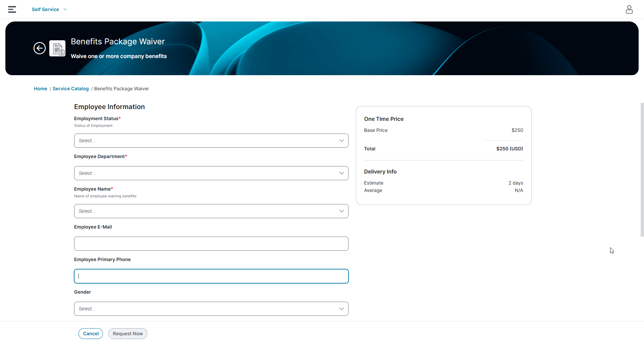Cancel the waiver request
This screenshot has height=346, width=644.
(x=91, y=334)
